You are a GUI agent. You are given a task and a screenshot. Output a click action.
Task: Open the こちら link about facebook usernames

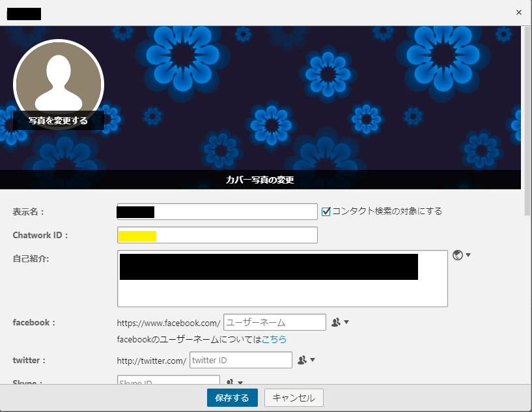tap(274, 339)
